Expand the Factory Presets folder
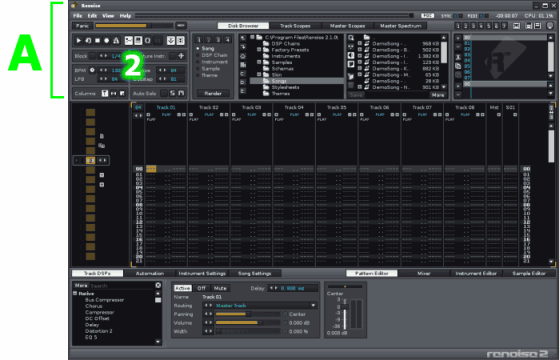The width and height of the screenshot is (560, 360). (259, 50)
